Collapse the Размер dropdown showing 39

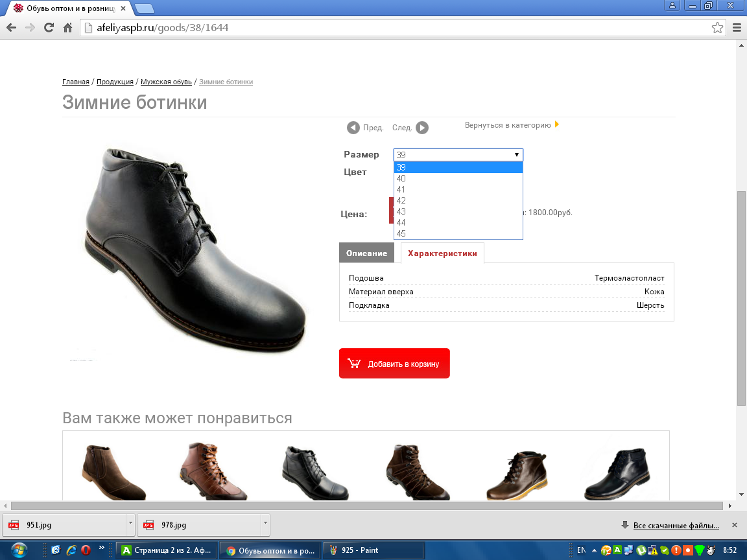coord(458,155)
